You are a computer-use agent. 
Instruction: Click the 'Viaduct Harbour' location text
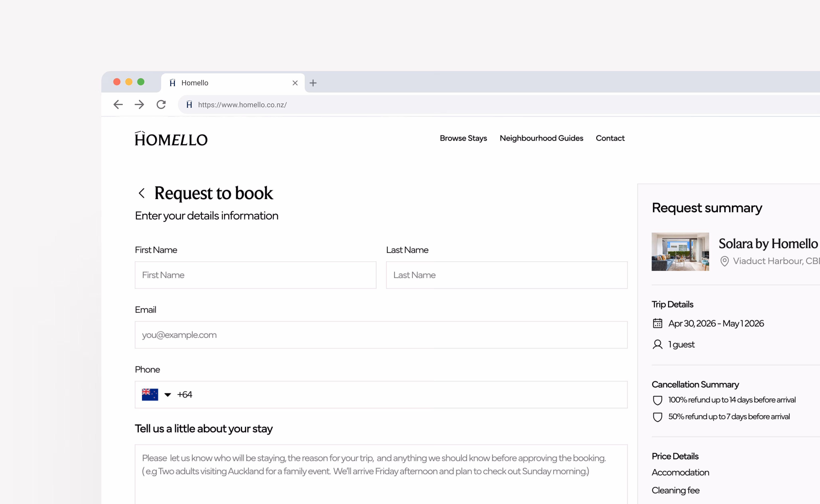(x=776, y=261)
